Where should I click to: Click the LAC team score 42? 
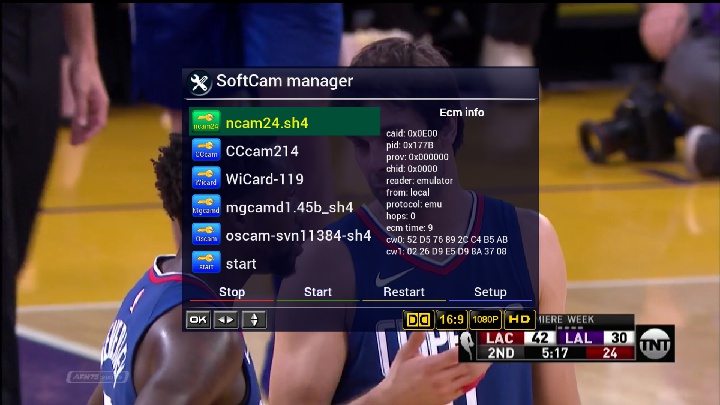[x=540, y=338]
